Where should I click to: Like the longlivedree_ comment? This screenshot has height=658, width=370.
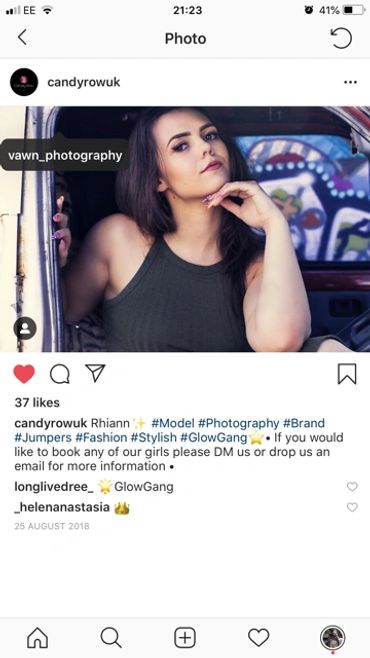[x=352, y=487]
